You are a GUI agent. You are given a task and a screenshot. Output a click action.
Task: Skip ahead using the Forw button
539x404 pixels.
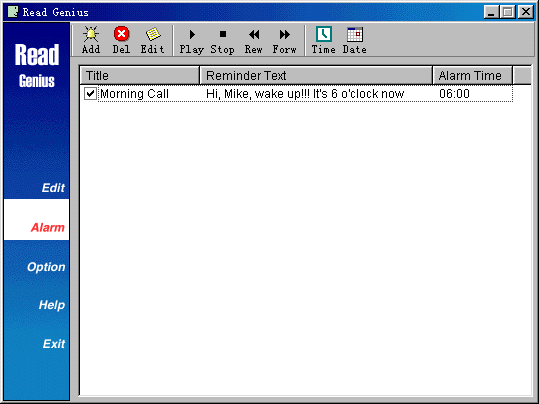284,41
